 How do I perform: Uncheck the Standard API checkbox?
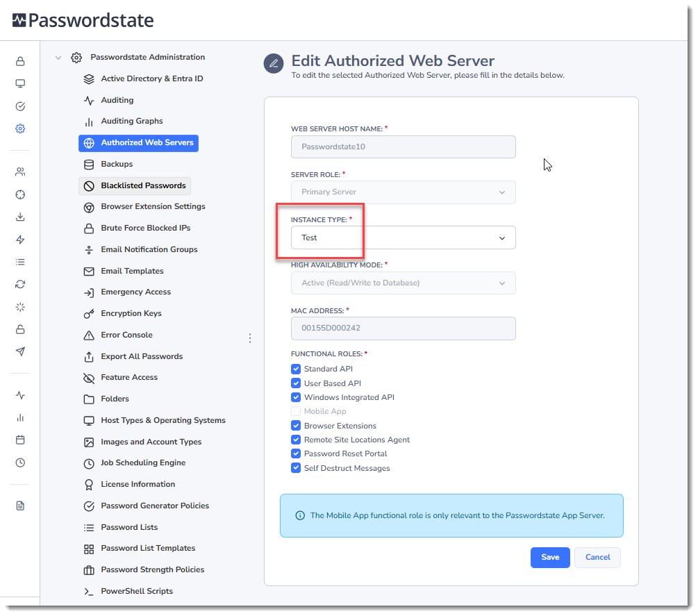296,369
